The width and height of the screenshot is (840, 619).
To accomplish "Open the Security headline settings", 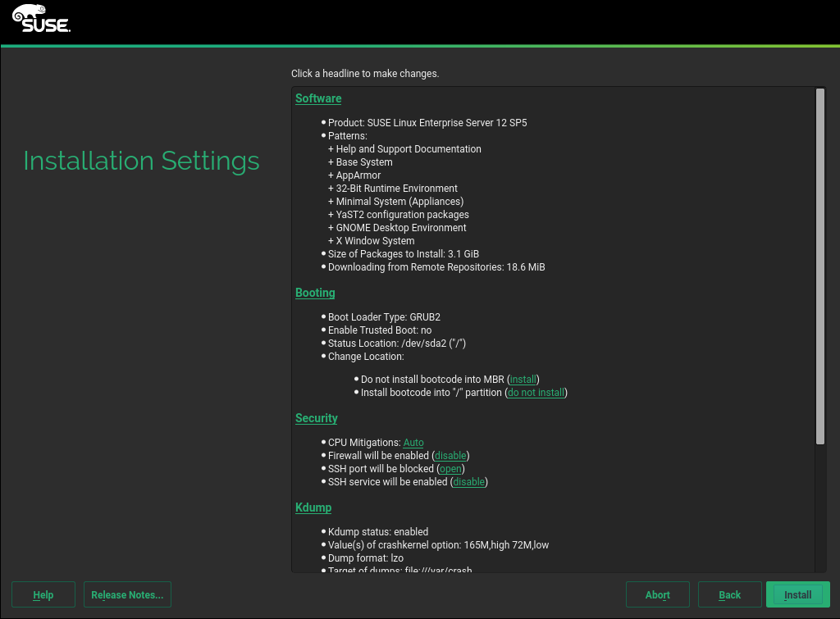I will 316,418.
